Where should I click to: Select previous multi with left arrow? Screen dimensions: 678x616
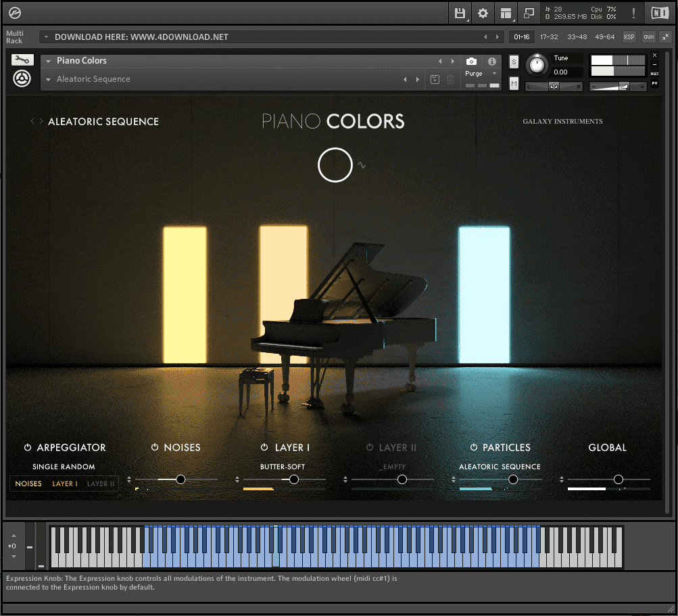485,37
